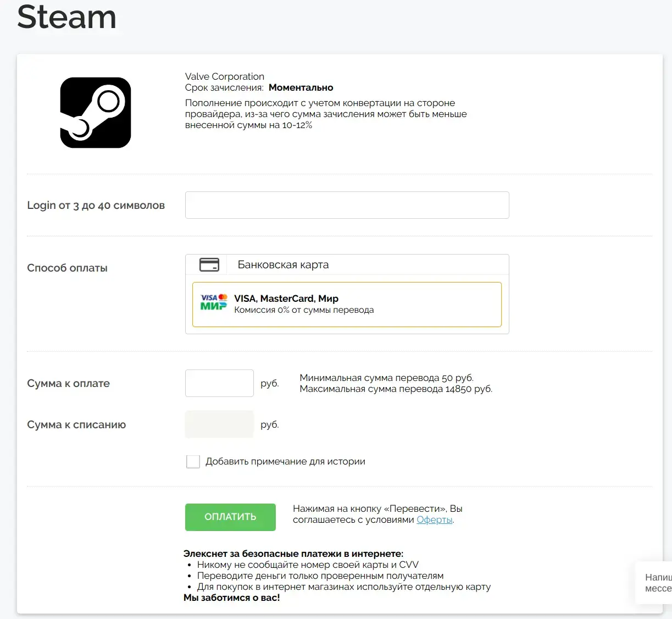Click the Сумма к списанию label
This screenshot has width=672, height=619.
pyautogui.click(x=76, y=425)
